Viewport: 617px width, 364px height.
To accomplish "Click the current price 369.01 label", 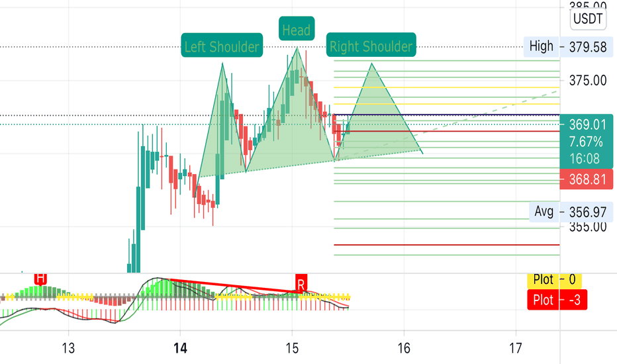I will (x=587, y=124).
